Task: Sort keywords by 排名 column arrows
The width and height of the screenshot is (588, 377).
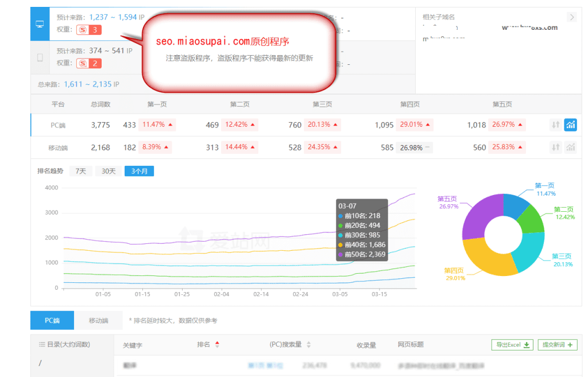Action: pyautogui.click(x=217, y=345)
